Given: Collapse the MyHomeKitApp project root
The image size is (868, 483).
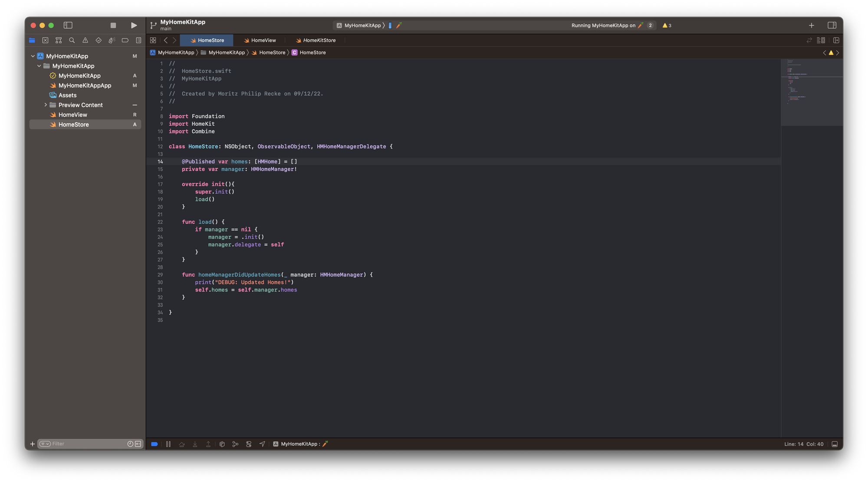Looking at the screenshot, I should (33, 56).
